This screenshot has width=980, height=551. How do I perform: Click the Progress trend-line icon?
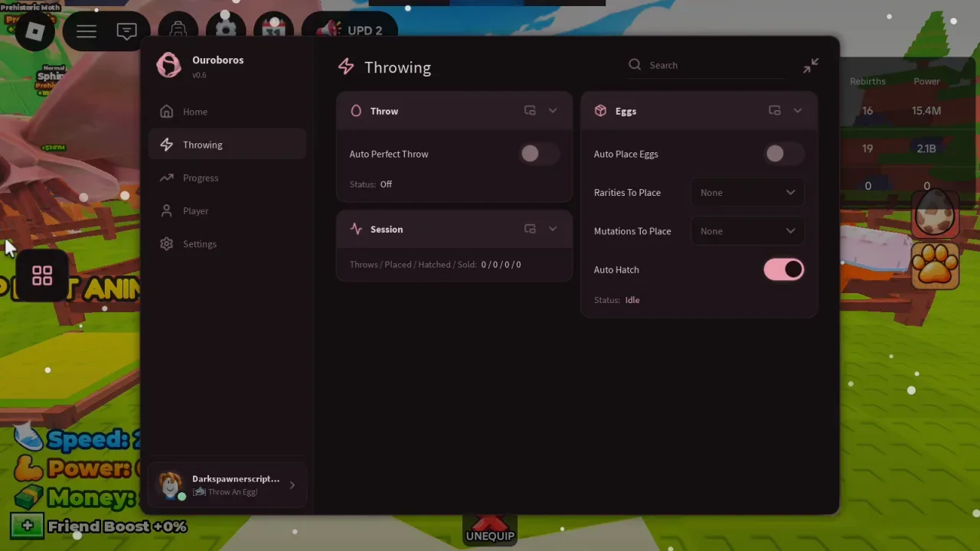(x=166, y=178)
